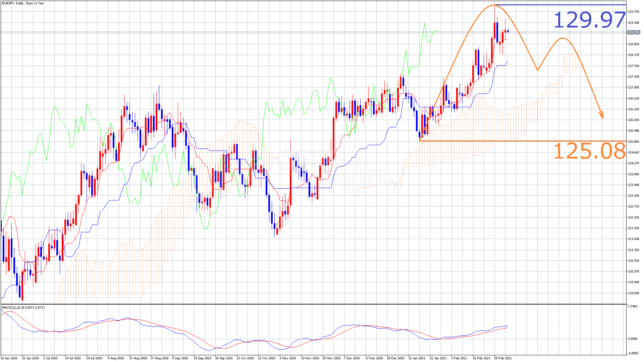
Task: Click the large blue 129.97 label
Action: point(589,20)
